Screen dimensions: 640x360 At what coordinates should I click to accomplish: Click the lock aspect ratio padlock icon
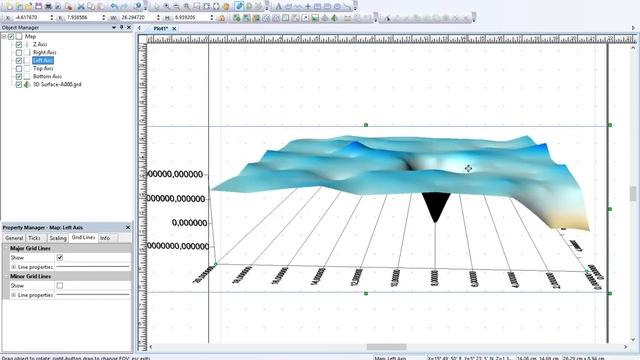click(x=222, y=18)
